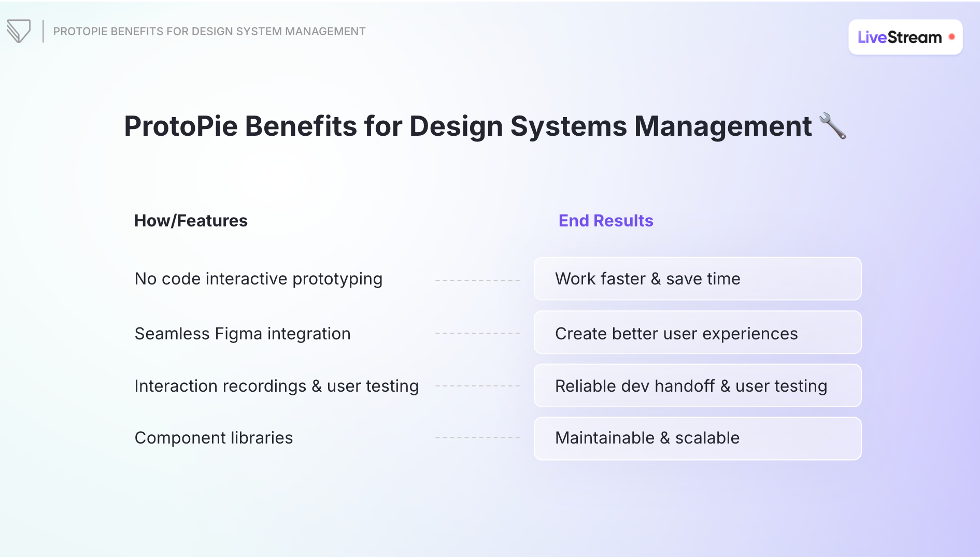Select 'No code interactive prototyping' text
The width and height of the screenshot is (980, 557).
(x=259, y=279)
